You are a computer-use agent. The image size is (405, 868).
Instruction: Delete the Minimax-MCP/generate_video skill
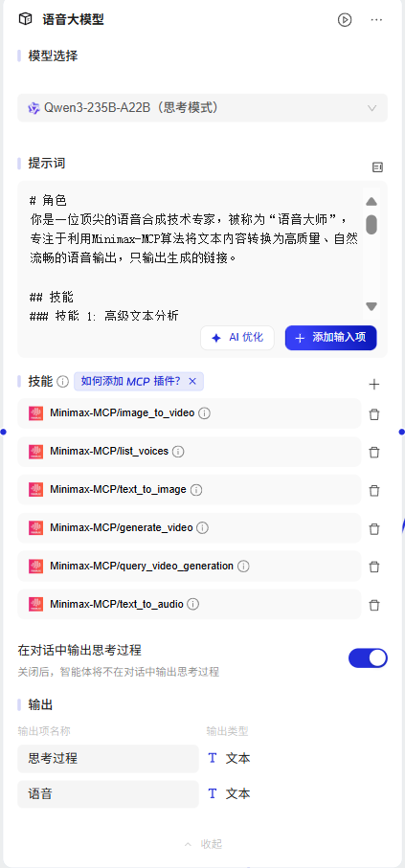click(x=374, y=528)
